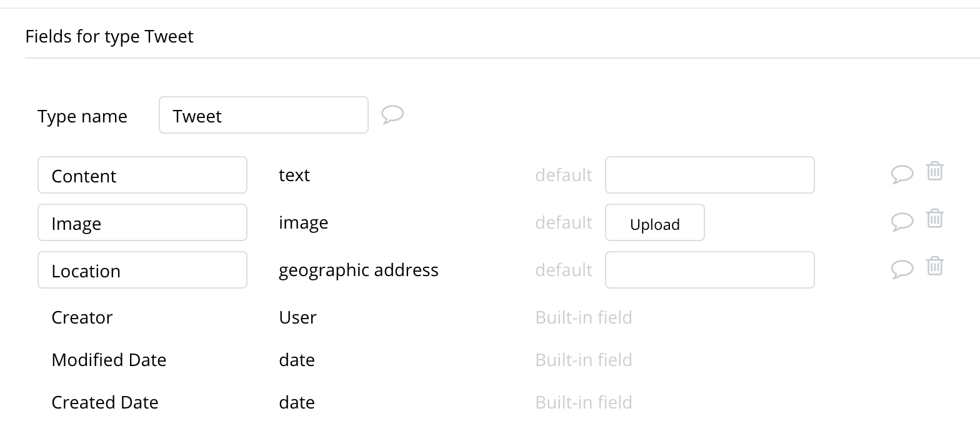
Task: Click the Upload button for Image default
Action: [654, 223]
